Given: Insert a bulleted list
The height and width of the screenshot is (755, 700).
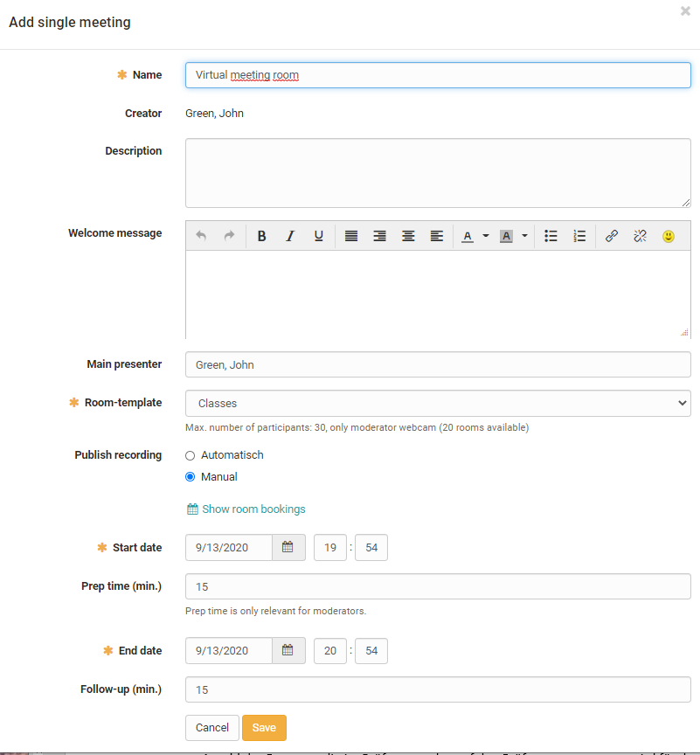Looking at the screenshot, I should coord(551,236).
